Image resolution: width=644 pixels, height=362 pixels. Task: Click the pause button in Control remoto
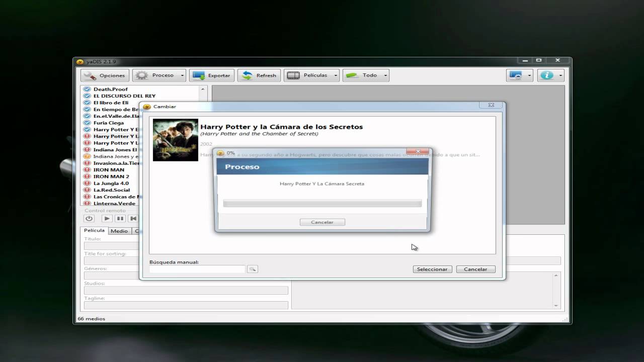point(120,218)
